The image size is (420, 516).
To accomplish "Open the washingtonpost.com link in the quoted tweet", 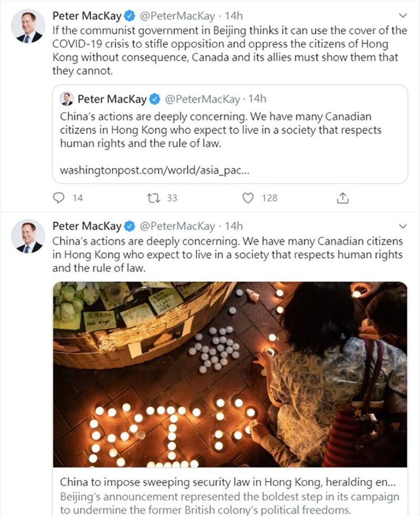I will (x=154, y=171).
